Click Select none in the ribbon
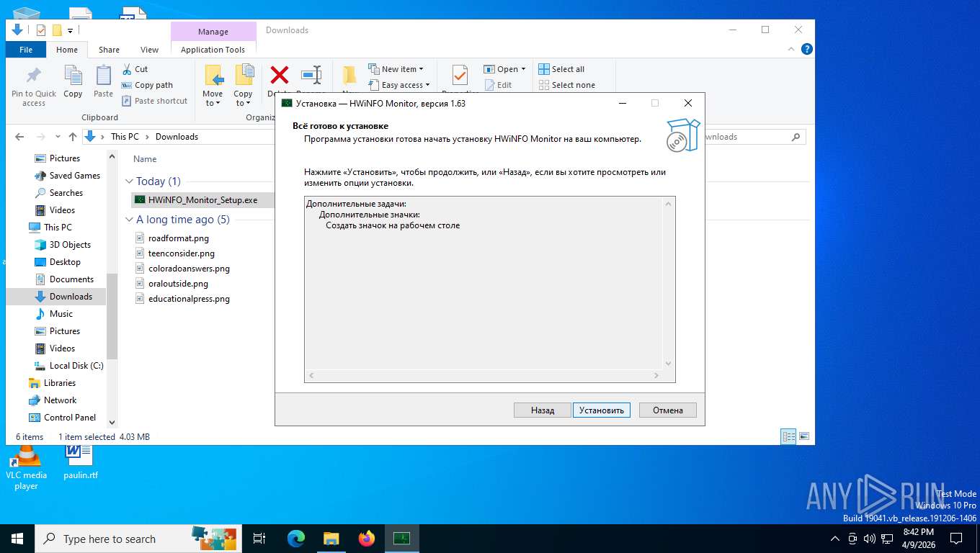This screenshot has height=553, width=980. 566,85
